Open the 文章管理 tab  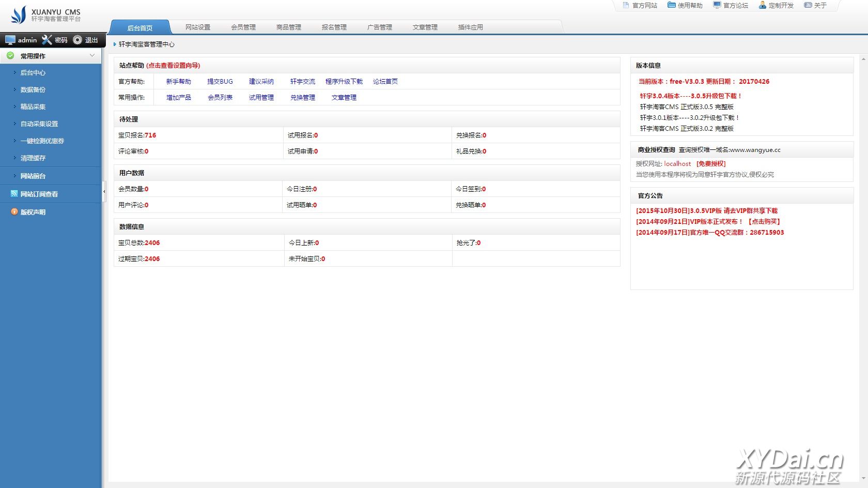coord(425,27)
